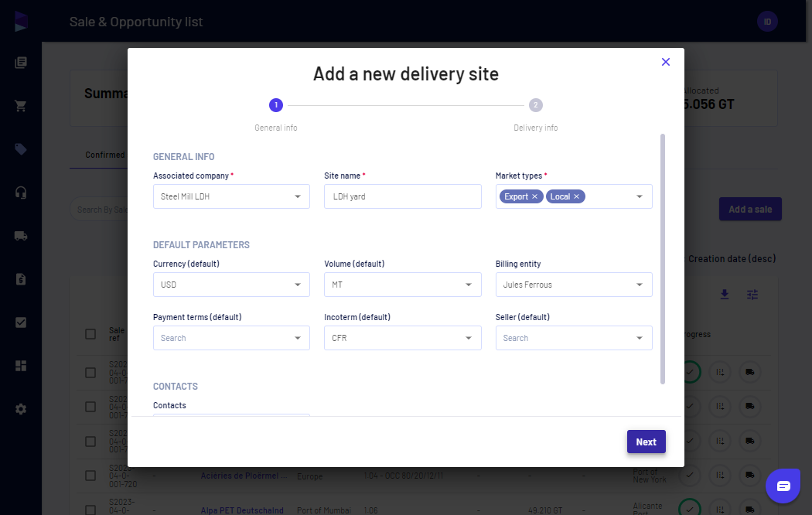This screenshot has width=812, height=515.
Task: Open the price tag sidebar icon
Action: 21,149
